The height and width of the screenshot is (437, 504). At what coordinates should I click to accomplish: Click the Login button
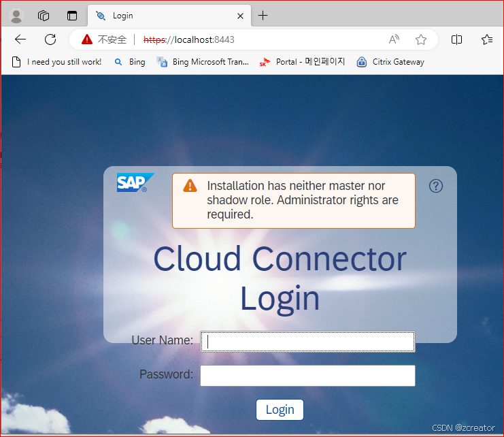click(280, 410)
